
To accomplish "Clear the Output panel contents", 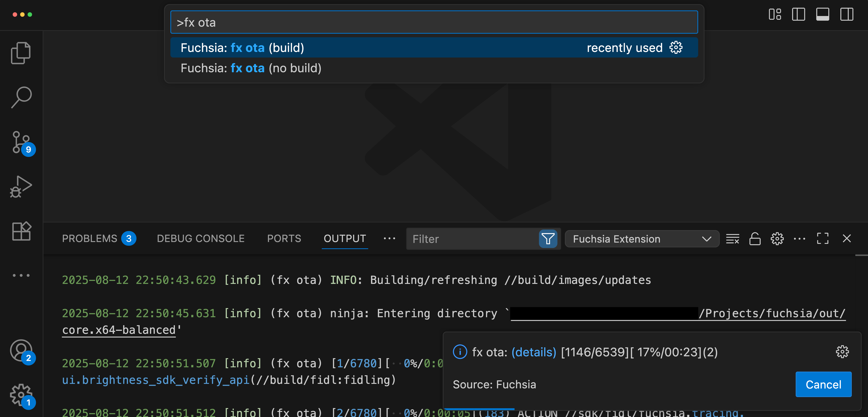I will click(732, 239).
